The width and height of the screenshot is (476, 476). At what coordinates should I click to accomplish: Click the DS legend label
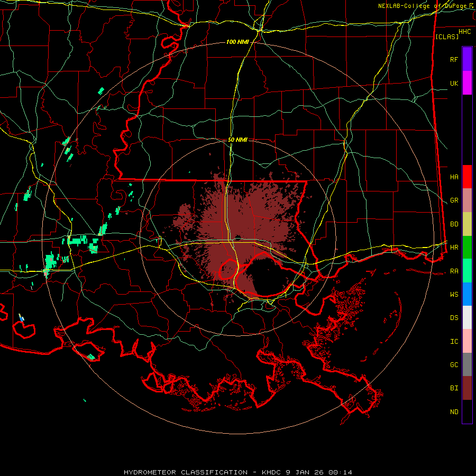coord(454,318)
